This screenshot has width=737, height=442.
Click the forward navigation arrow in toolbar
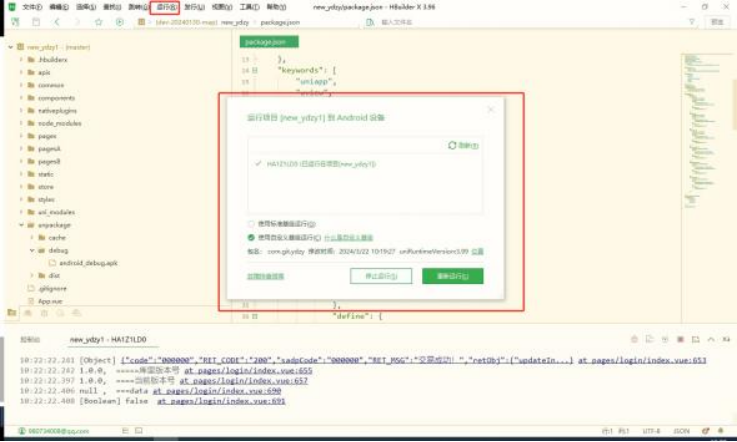pyautogui.click(x=77, y=21)
